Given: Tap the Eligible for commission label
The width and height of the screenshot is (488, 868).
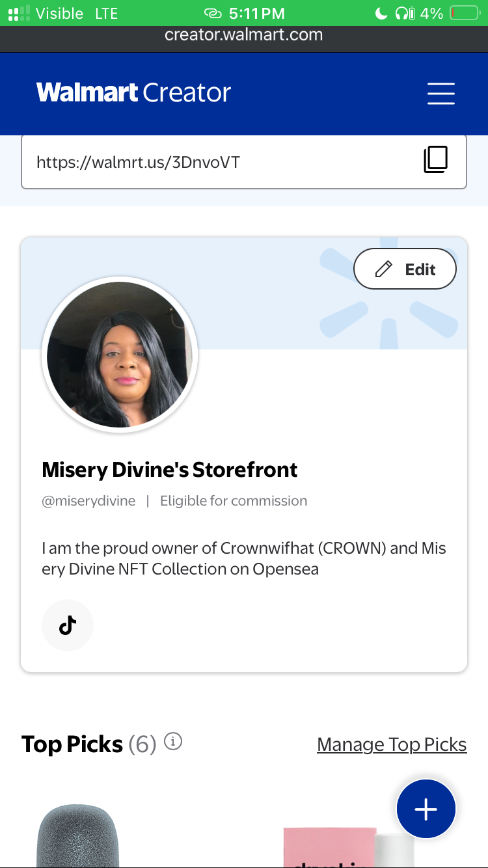Looking at the screenshot, I should [x=234, y=501].
